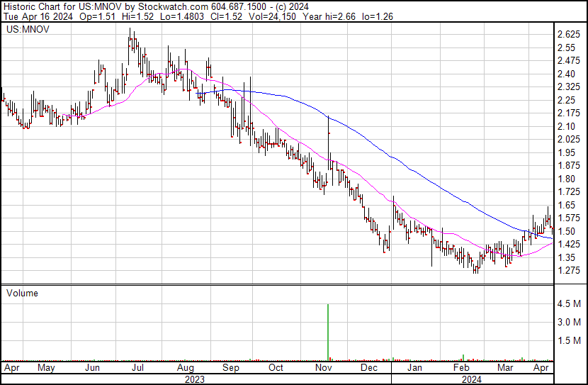Select the Sep month label on the axis
This screenshot has width=588, height=385.
230,368
